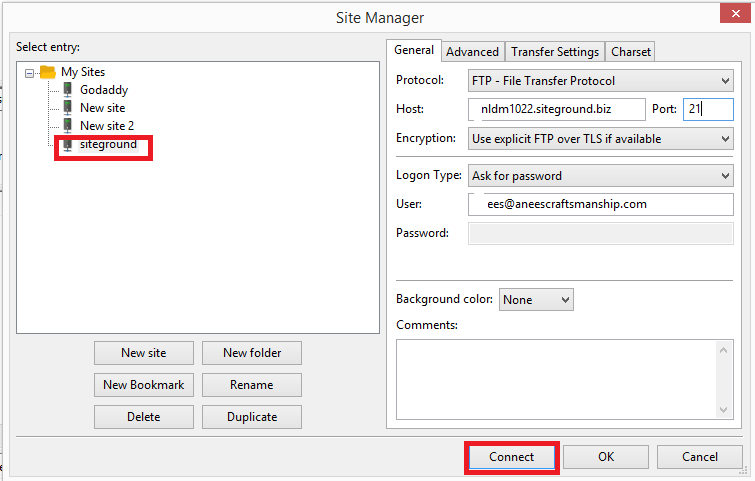
Task: Select the New site entry
Action: [x=103, y=107]
